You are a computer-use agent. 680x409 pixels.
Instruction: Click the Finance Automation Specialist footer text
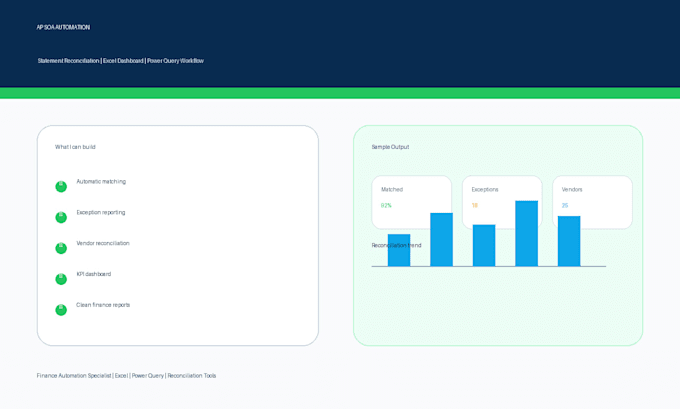pyautogui.click(x=126, y=376)
